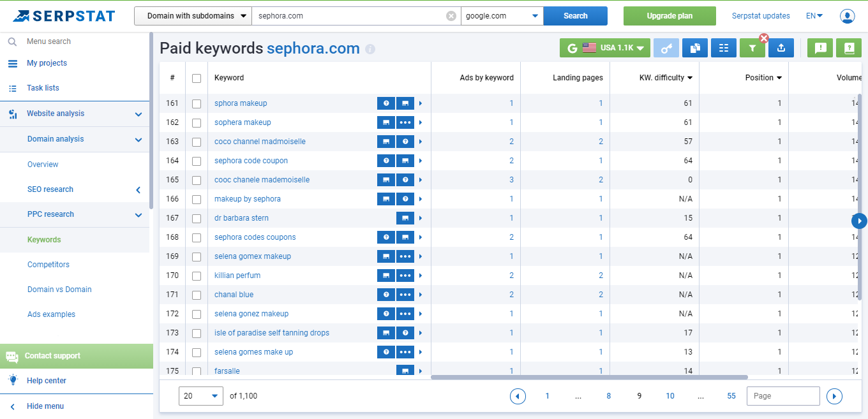Go to page 10 in pagination
This screenshot has width=868, height=419.
pyautogui.click(x=670, y=396)
